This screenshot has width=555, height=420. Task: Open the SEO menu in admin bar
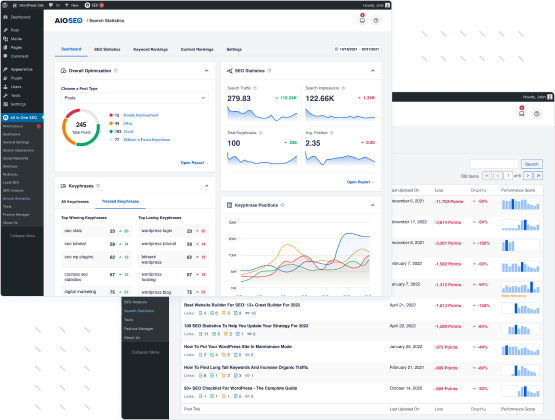point(94,5)
